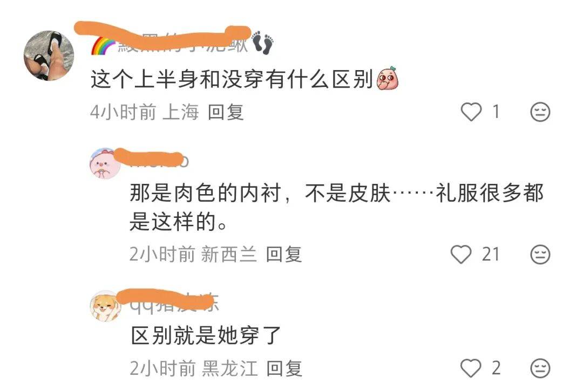This screenshot has height=392, width=583.
Task: Tap the footprints icon after top username
Action: pyautogui.click(x=262, y=43)
